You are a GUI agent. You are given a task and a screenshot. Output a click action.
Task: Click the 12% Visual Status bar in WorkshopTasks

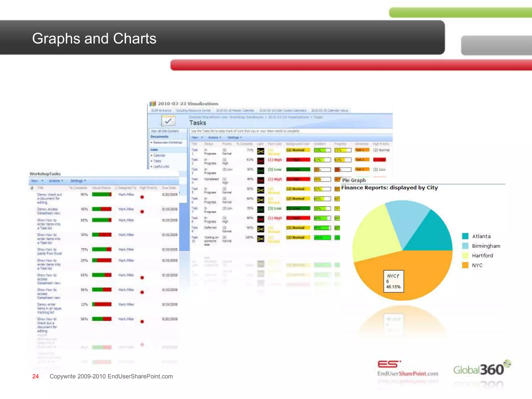(x=102, y=304)
